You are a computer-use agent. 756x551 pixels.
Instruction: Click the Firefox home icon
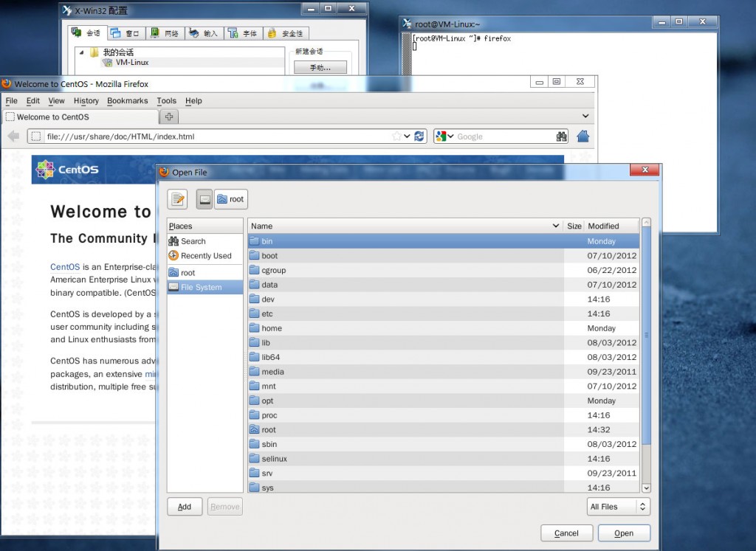(x=583, y=136)
